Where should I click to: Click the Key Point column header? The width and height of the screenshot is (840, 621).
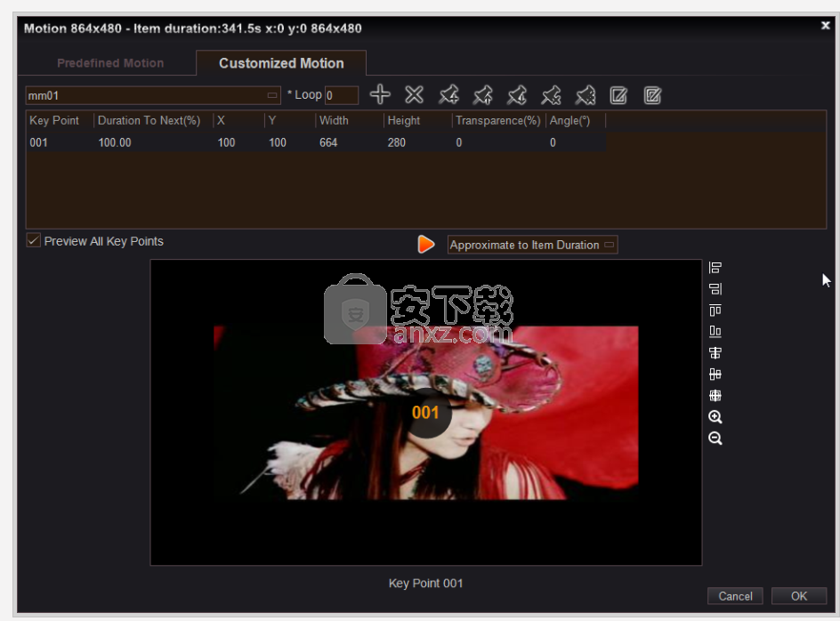point(54,121)
